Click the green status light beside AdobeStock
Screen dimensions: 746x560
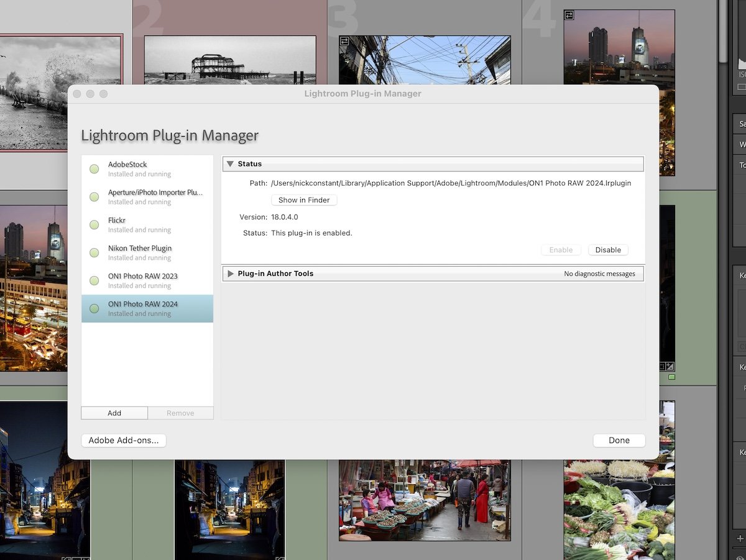click(94, 168)
